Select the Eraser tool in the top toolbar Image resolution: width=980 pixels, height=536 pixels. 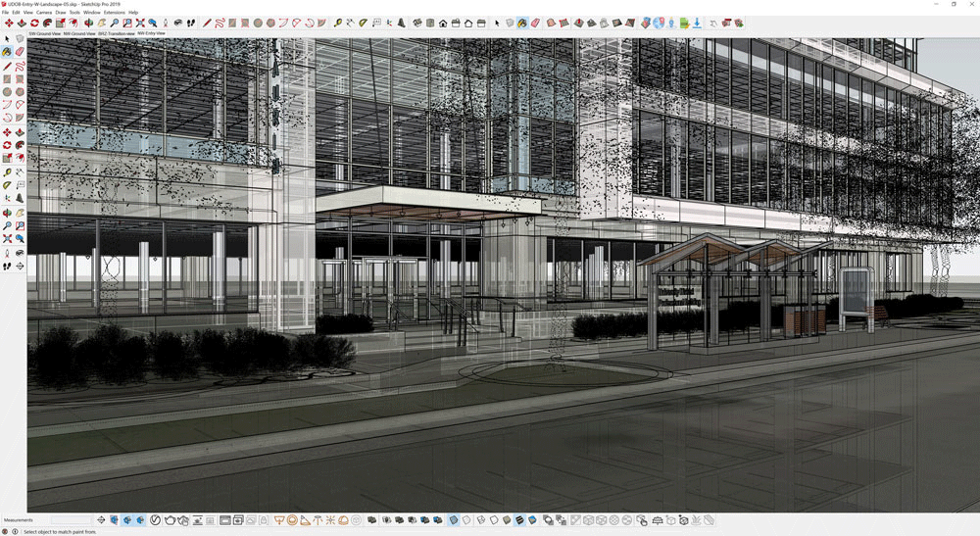(x=535, y=24)
